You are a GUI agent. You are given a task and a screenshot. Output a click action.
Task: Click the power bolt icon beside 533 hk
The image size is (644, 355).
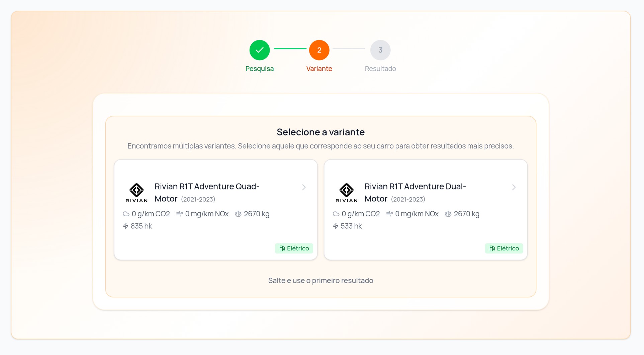tap(336, 226)
